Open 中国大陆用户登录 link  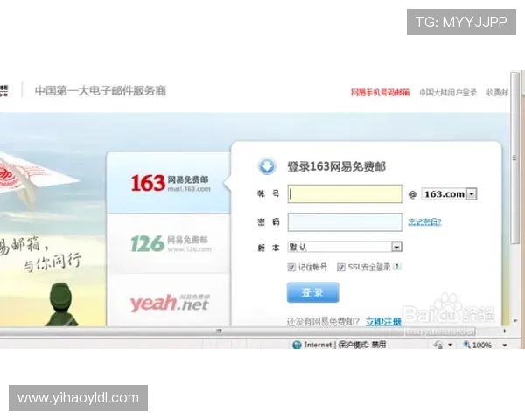point(448,93)
